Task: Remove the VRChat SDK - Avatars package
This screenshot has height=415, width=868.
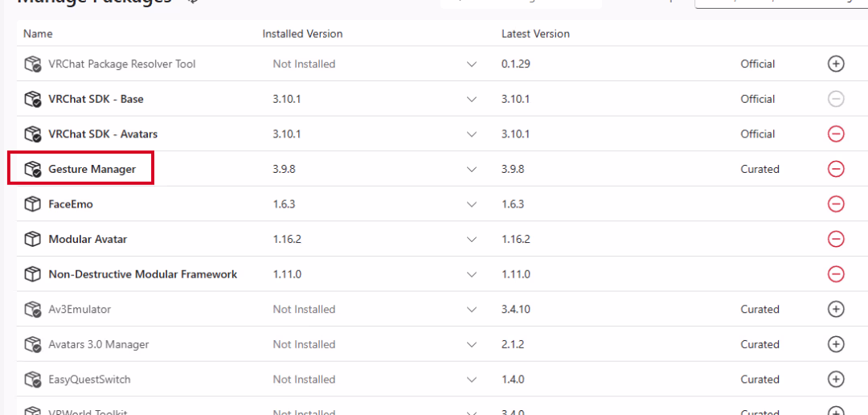Action: pyautogui.click(x=835, y=134)
